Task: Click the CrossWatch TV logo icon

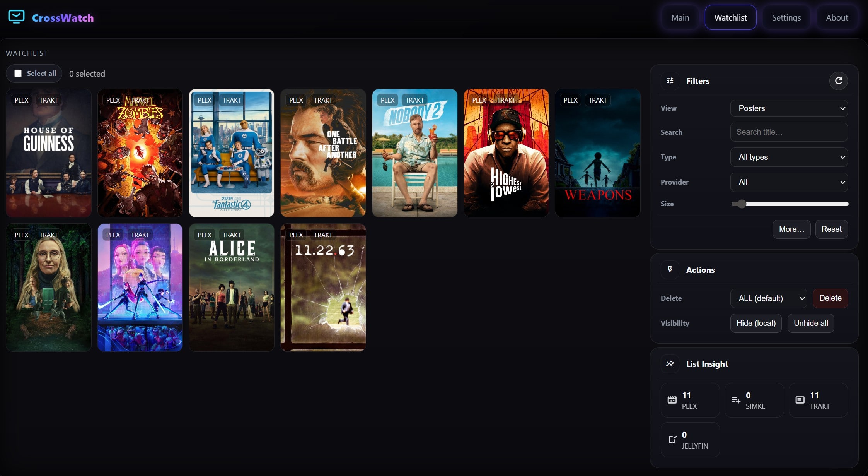Action: point(16,17)
